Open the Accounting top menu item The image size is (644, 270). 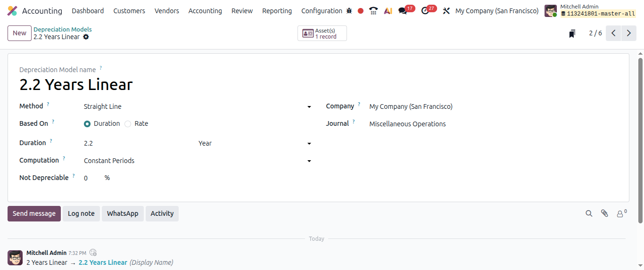click(205, 11)
